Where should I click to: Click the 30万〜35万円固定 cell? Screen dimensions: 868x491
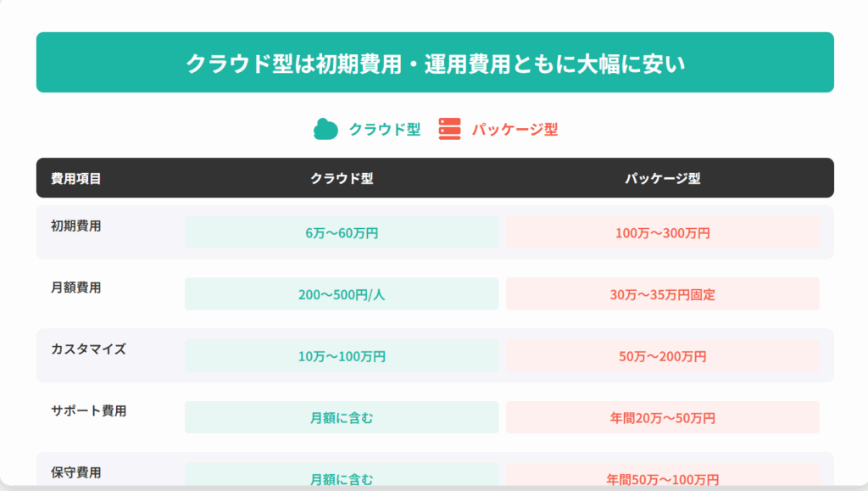tap(663, 295)
